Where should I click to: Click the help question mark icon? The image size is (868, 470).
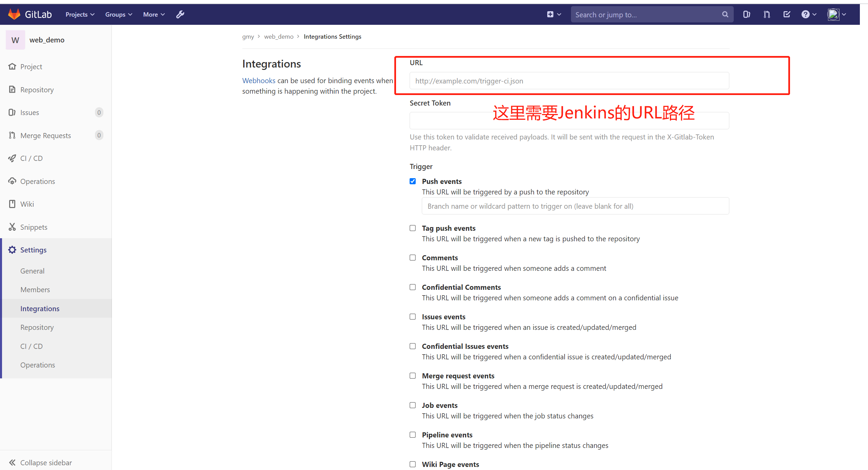click(x=805, y=14)
